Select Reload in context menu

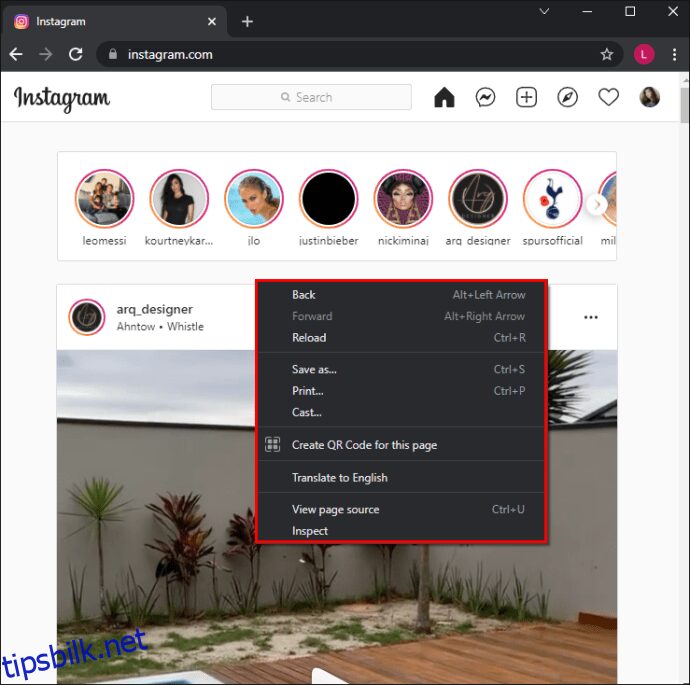tap(401, 338)
